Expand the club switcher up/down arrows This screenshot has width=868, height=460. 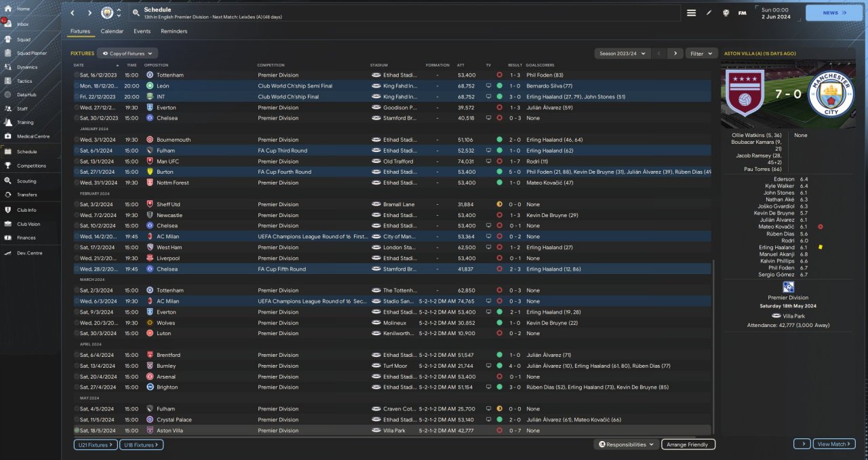tap(119, 13)
